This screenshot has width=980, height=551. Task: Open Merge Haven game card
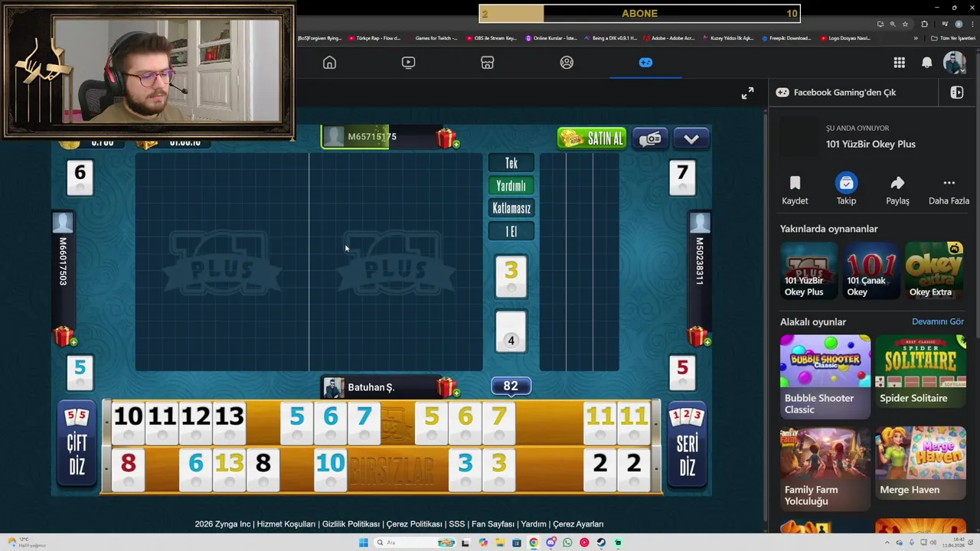coord(921,462)
